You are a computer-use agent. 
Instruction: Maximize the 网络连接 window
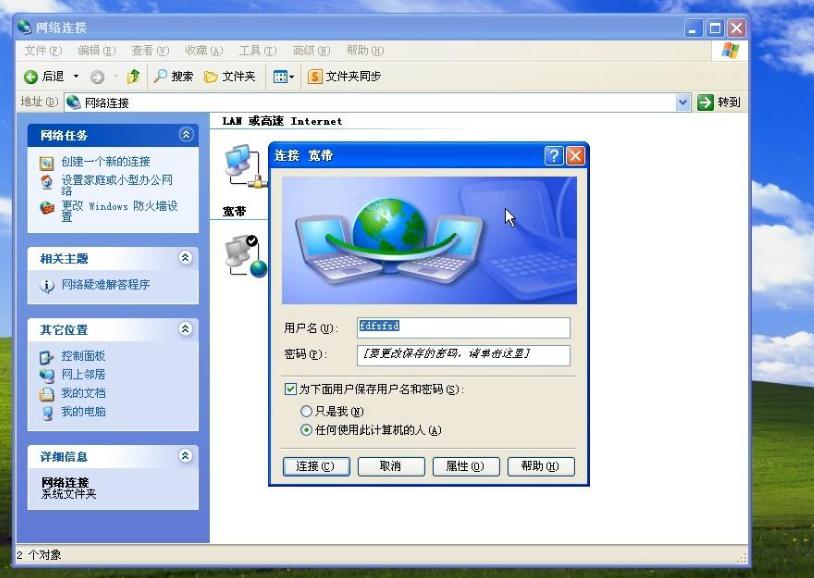tap(714, 28)
